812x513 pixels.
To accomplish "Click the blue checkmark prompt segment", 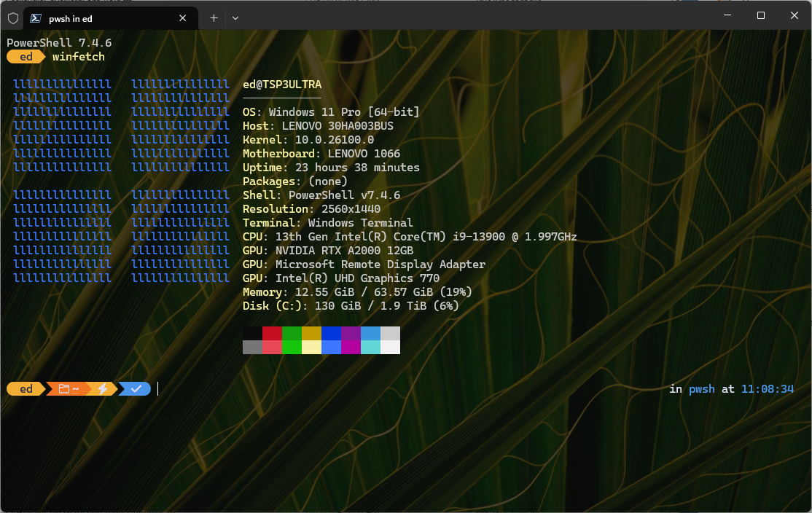I will coord(136,389).
